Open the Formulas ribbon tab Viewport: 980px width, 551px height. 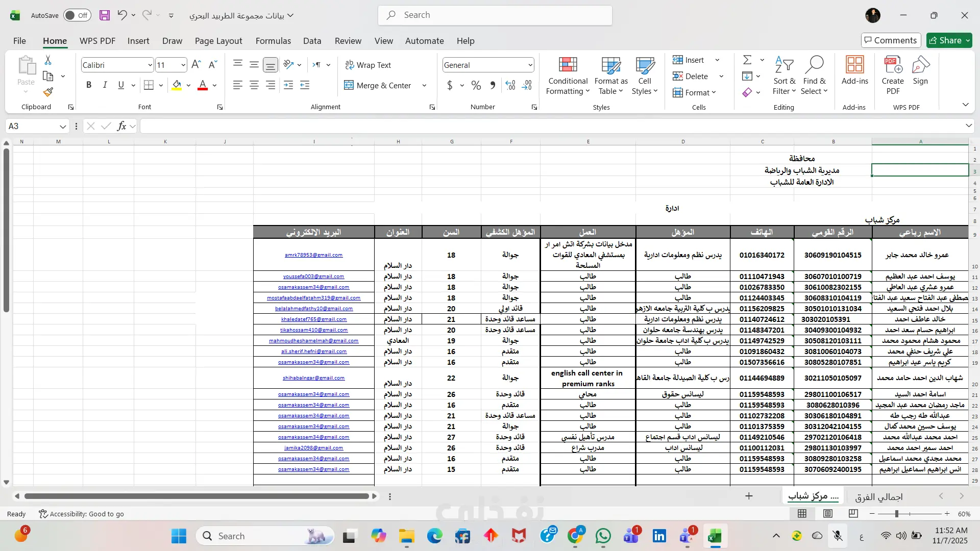coord(273,41)
